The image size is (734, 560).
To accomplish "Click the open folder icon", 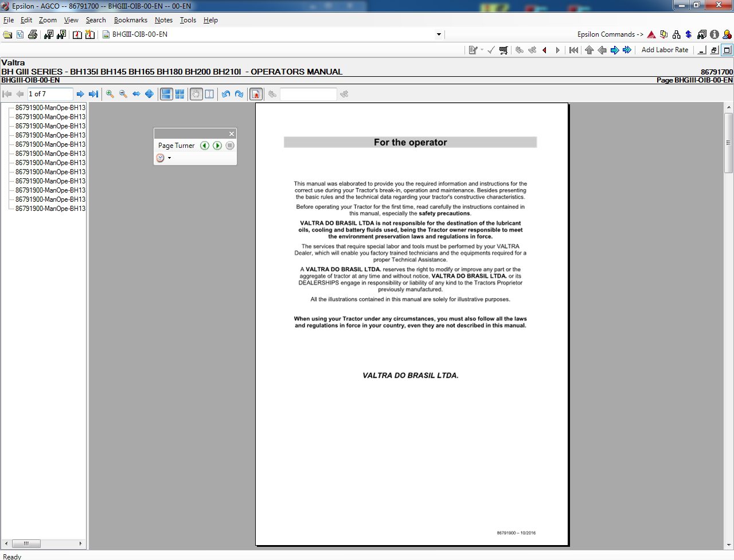I will tap(7, 34).
